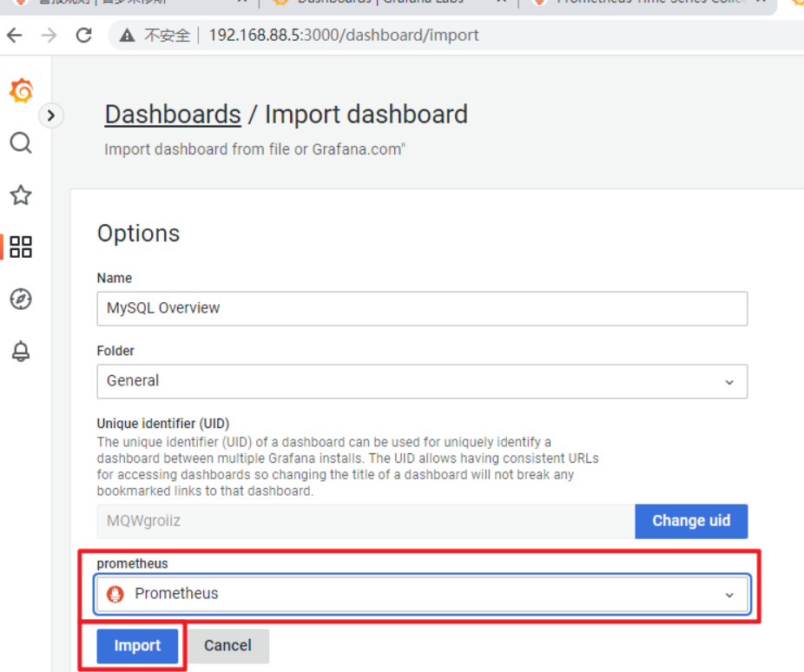This screenshot has width=804, height=672.
Task: Click the browser forward arrow
Action: 49,36
